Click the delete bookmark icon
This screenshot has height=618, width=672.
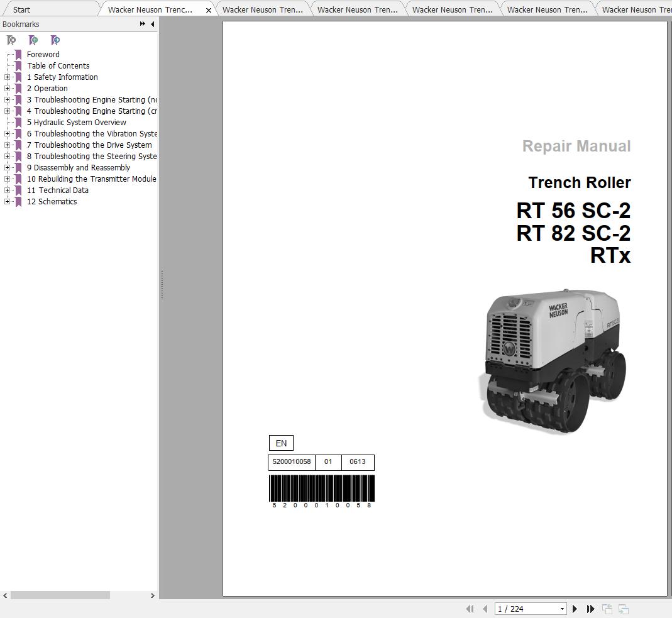(x=11, y=40)
